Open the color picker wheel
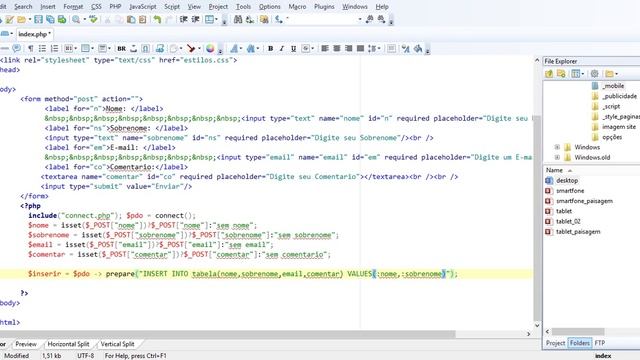Screen dimensions: 640x360 point(210,49)
